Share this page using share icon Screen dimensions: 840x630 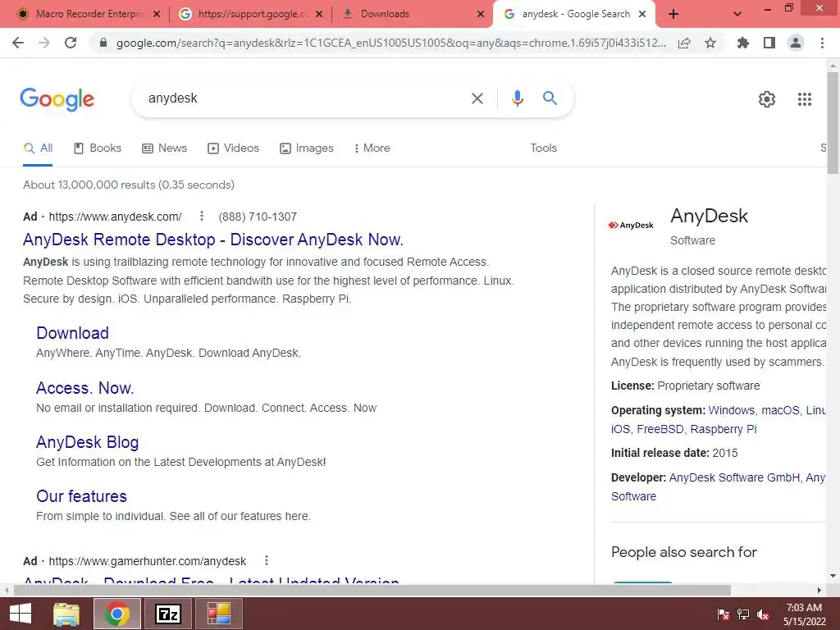pos(684,43)
